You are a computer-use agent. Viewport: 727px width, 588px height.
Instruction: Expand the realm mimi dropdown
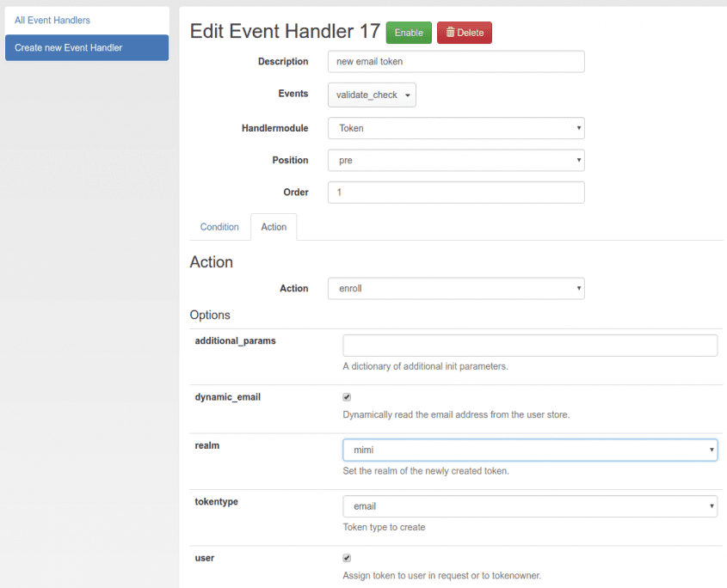(530, 450)
